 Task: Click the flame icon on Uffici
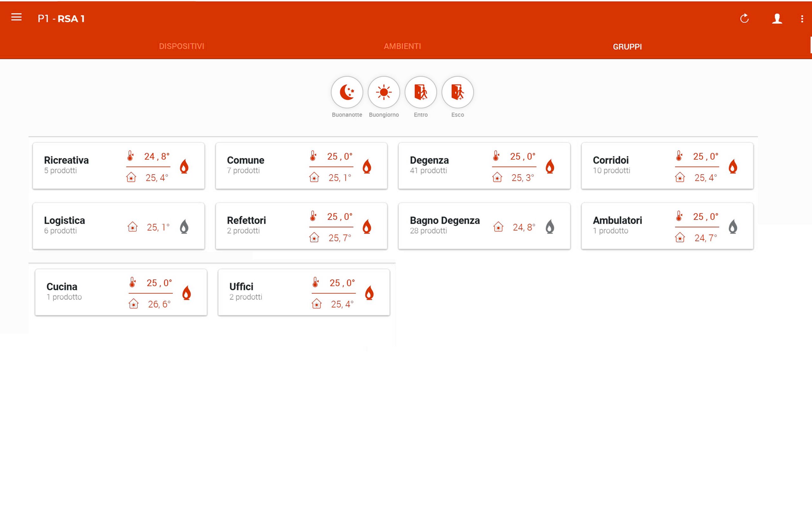(369, 293)
